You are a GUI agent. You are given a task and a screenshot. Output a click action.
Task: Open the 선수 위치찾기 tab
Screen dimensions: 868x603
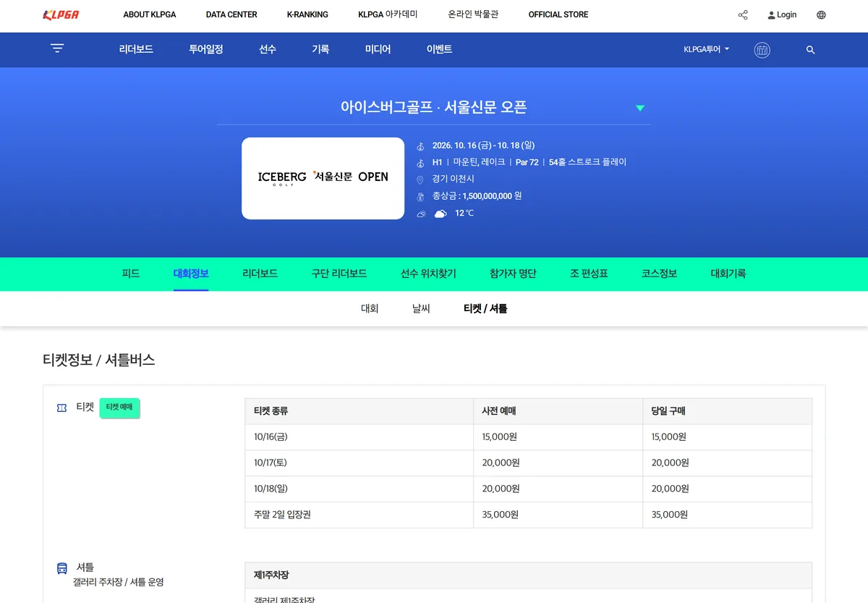click(428, 274)
